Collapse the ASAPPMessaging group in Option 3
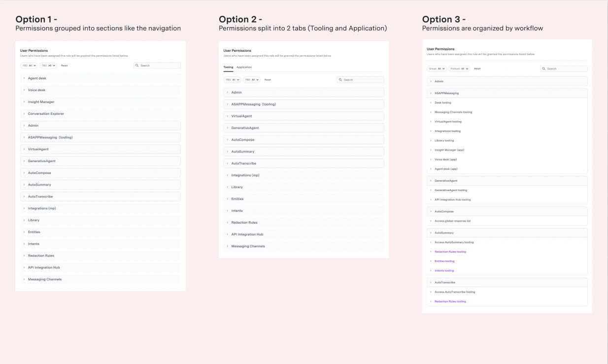 [x=507, y=93]
